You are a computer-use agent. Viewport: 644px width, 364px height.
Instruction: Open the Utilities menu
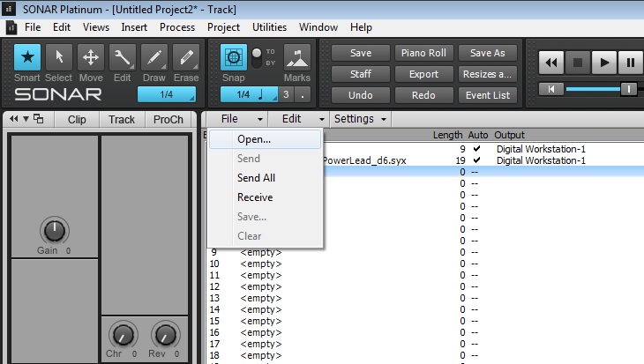point(269,27)
